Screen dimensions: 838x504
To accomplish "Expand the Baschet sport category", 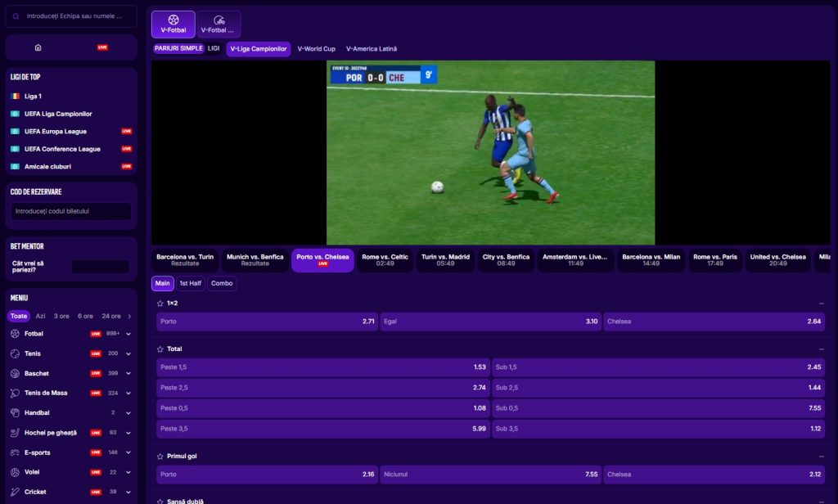I will (x=128, y=373).
